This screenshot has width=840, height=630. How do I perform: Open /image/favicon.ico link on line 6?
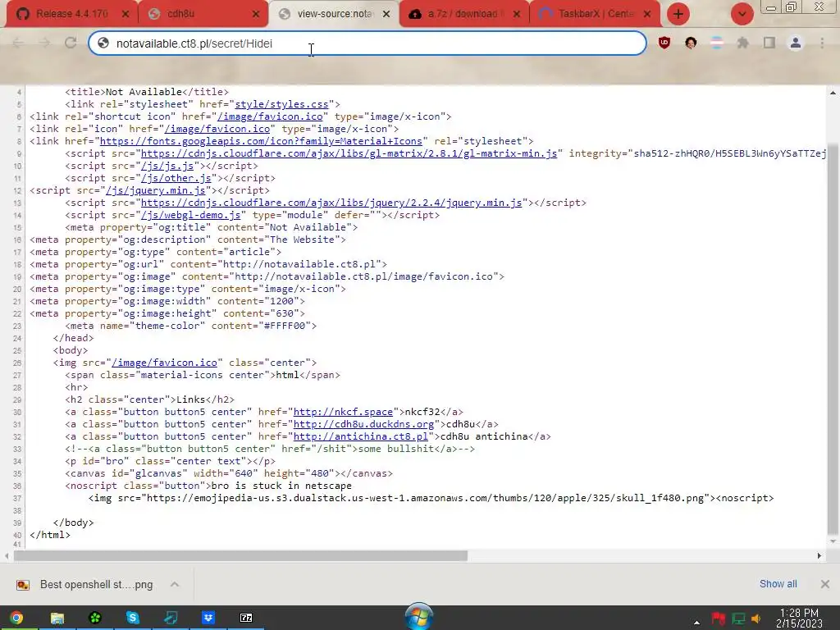270,116
